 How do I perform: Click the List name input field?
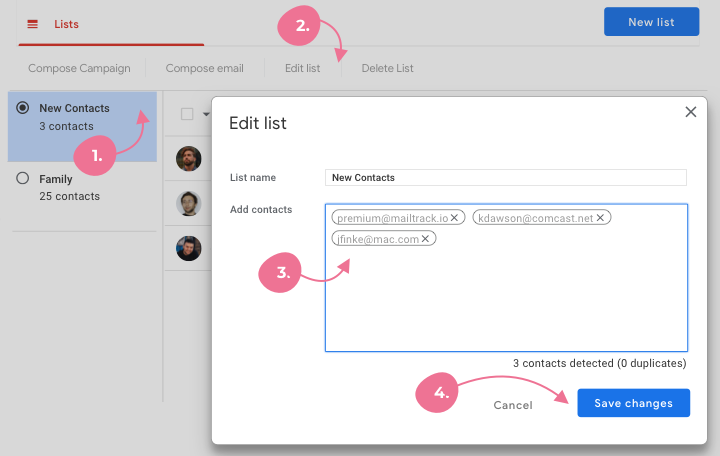(x=506, y=177)
